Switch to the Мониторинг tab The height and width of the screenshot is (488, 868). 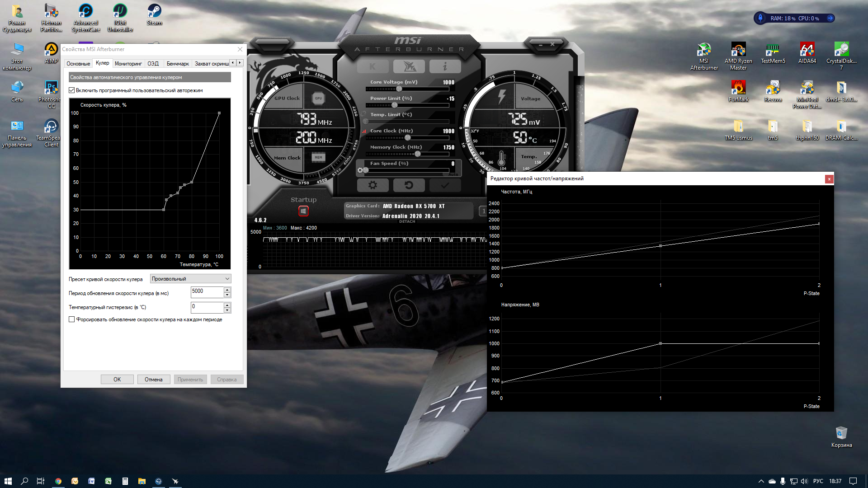tap(128, 64)
